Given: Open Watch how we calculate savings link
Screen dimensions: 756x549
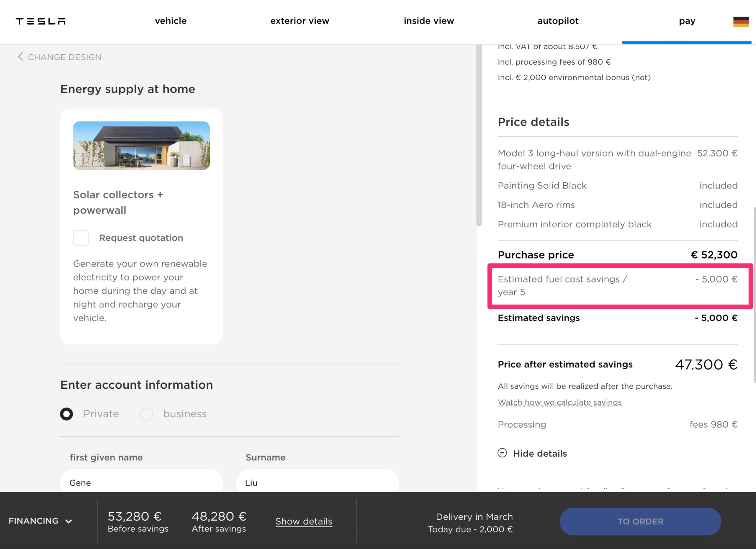Looking at the screenshot, I should (559, 402).
